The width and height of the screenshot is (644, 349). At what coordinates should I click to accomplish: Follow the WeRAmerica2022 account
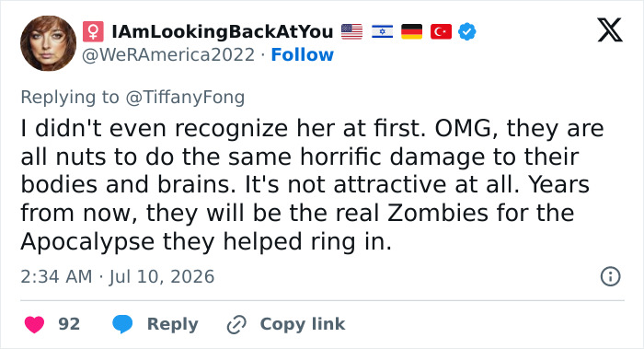(x=303, y=54)
